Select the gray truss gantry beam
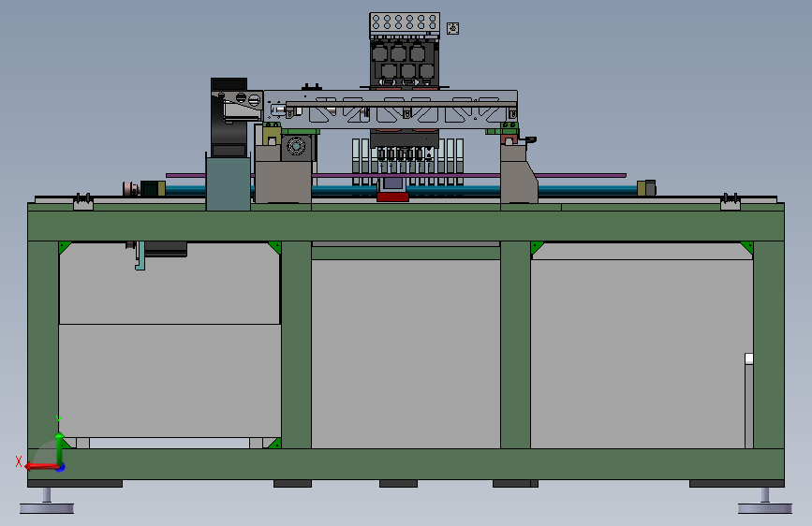This screenshot has height=526, width=812. (391, 110)
